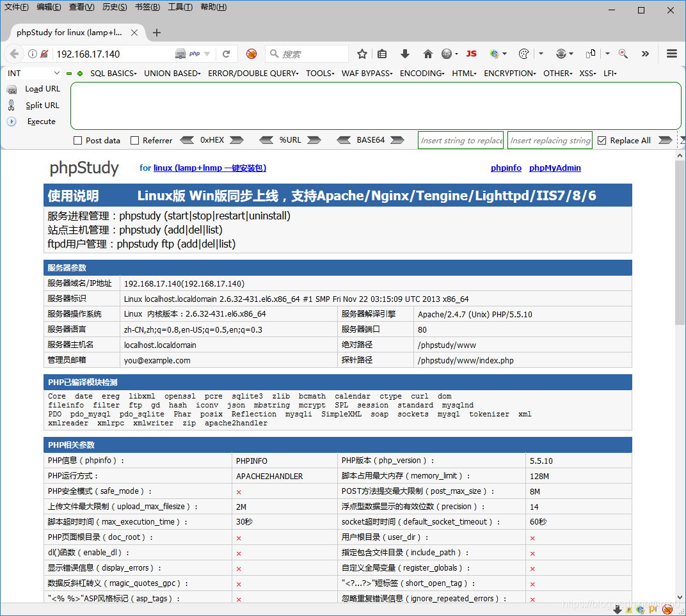Click the cookie-shaped toolbar icon

tap(523, 54)
